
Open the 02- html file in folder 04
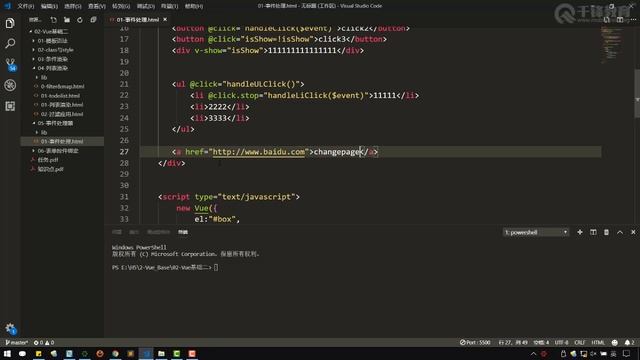[62, 114]
